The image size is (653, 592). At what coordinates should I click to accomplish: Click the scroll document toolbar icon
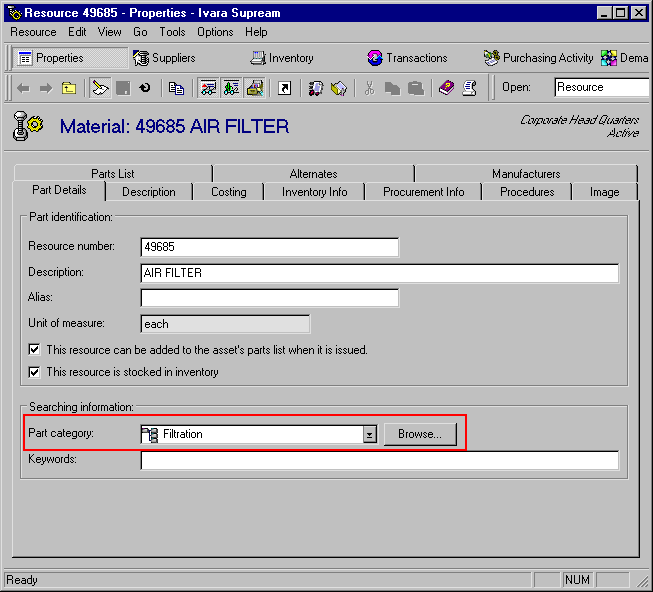coord(469,88)
